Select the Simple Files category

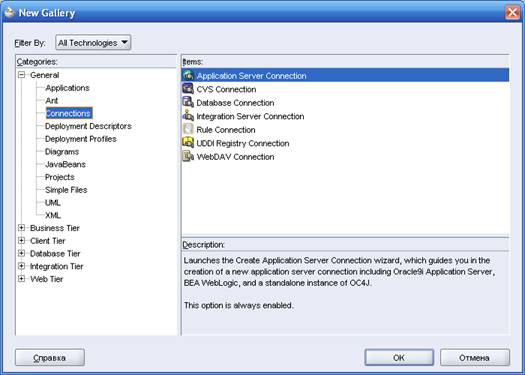click(66, 190)
